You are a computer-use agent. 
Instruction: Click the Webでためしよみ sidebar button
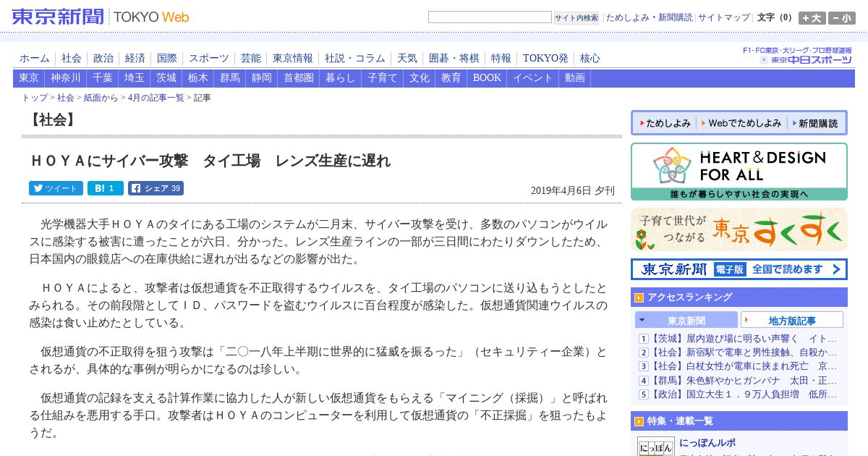(741, 123)
